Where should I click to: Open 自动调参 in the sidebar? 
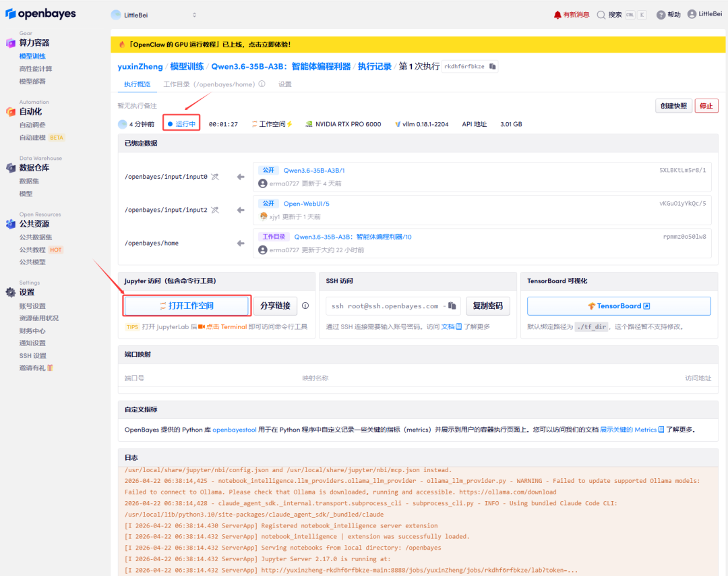click(32, 125)
